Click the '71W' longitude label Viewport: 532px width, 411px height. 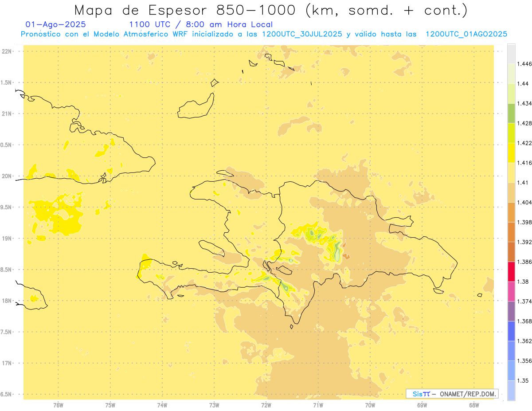click(318, 405)
